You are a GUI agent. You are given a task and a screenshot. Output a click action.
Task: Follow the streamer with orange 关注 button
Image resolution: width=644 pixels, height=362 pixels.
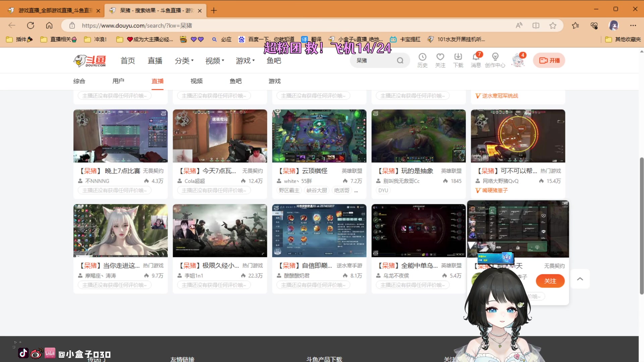click(x=550, y=281)
